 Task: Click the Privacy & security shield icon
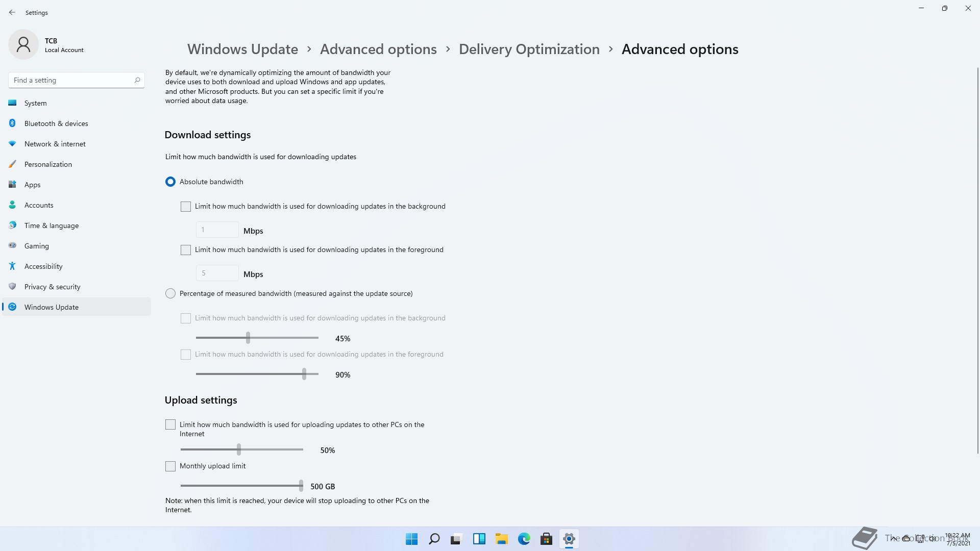coord(12,286)
